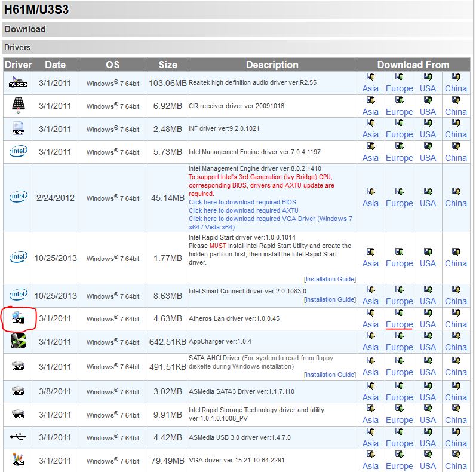The image size is (476, 472).
Task: Click the Intel logo in the 2/24/2012 row
Action: (x=18, y=197)
